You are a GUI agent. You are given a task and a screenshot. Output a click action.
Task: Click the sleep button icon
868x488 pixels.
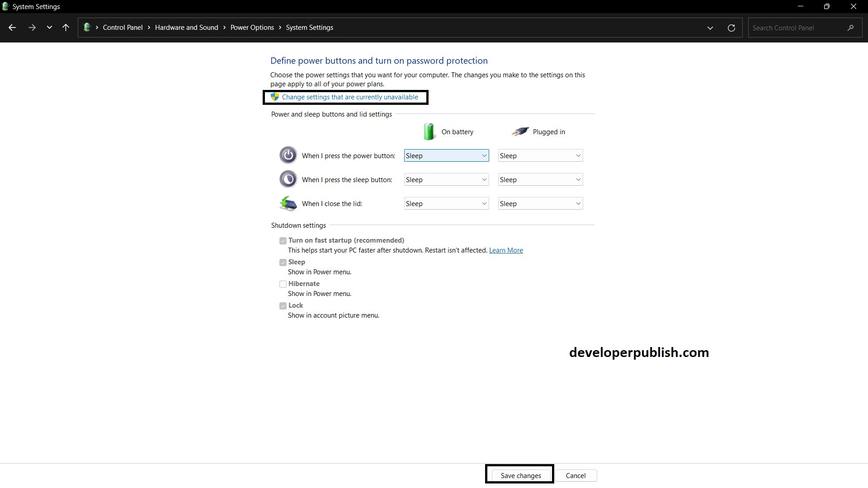[288, 179]
